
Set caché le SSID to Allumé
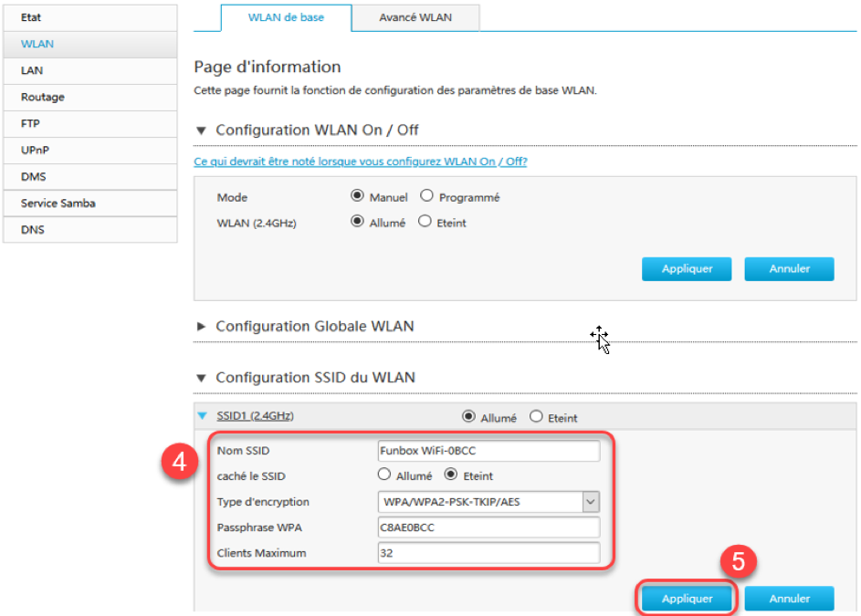[384, 475]
